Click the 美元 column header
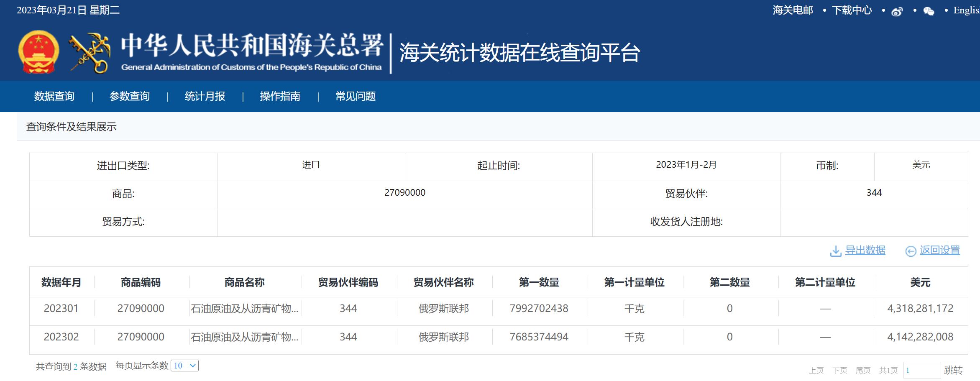This screenshot has width=980, height=381. (921, 282)
